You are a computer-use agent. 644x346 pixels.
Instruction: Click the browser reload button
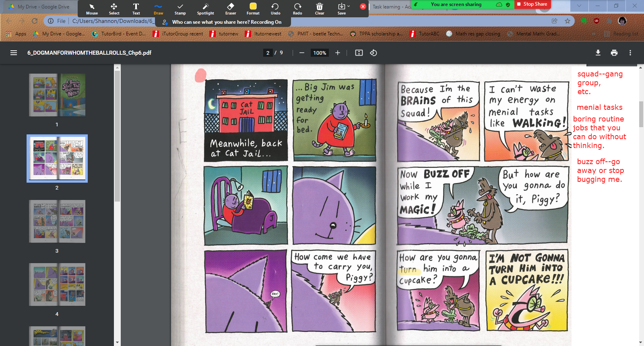35,21
